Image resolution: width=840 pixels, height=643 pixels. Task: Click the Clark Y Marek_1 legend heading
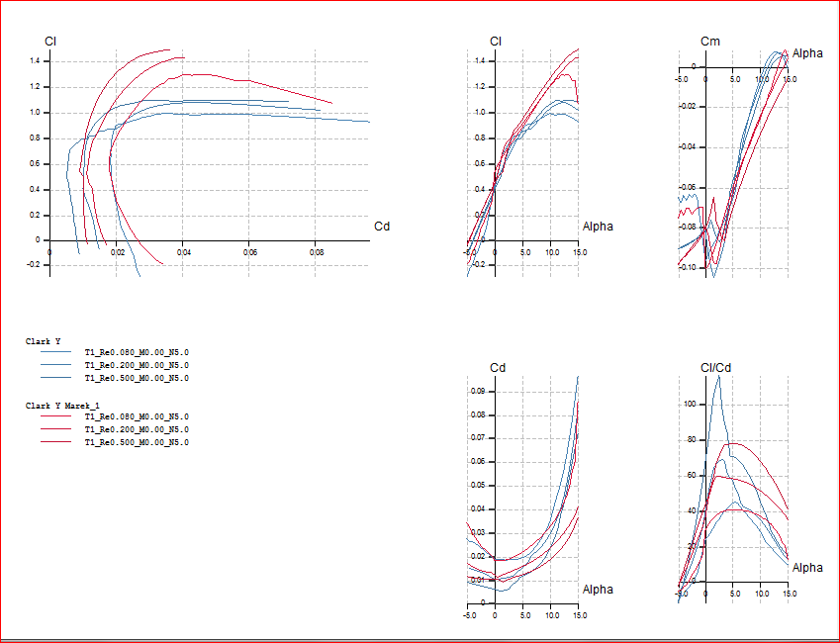click(61, 406)
